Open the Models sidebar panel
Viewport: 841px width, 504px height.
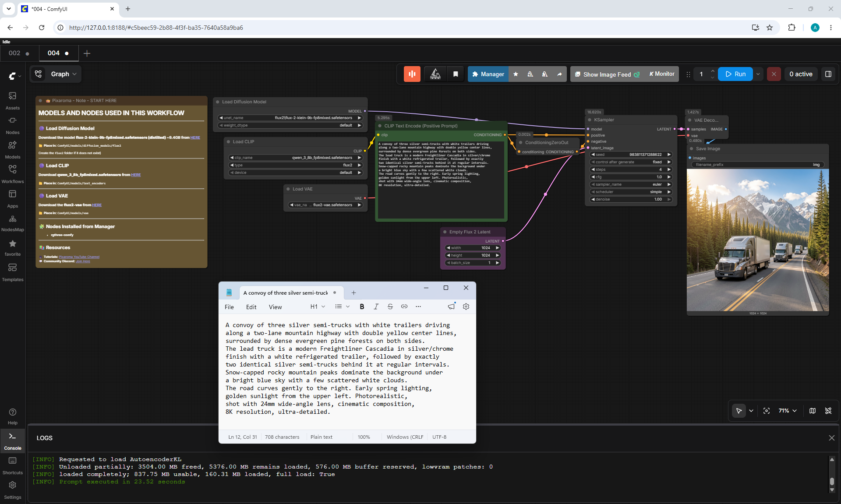pyautogui.click(x=13, y=149)
